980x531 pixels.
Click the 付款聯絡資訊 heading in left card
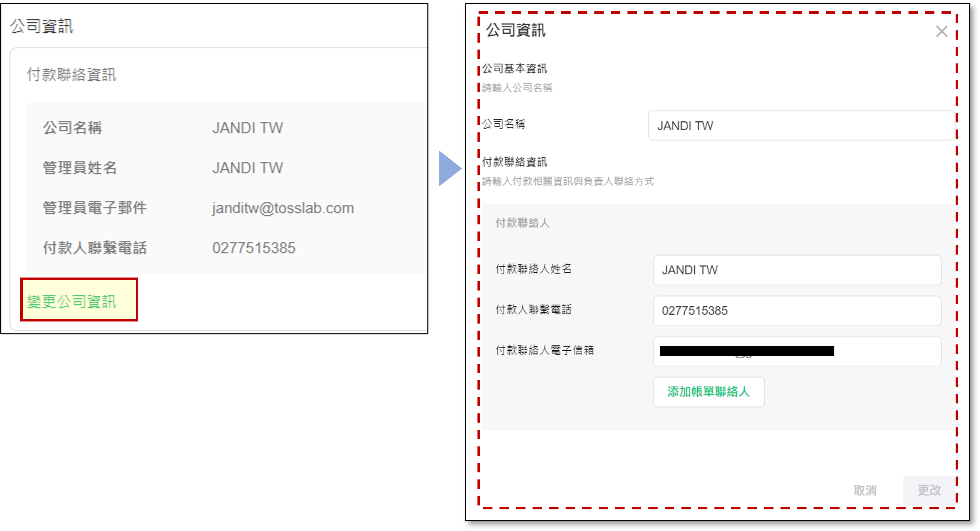coord(71,75)
